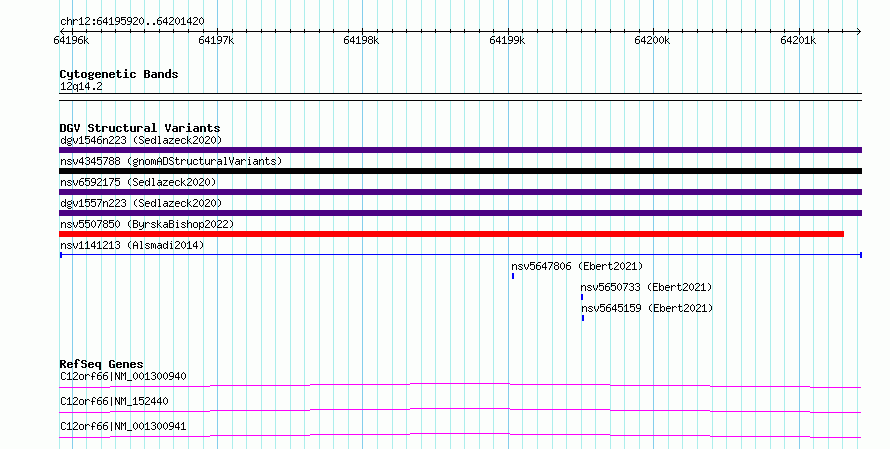The height and width of the screenshot is (449, 890).
Task: Click the ruler's right arrowhead
Action: tap(859, 32)
